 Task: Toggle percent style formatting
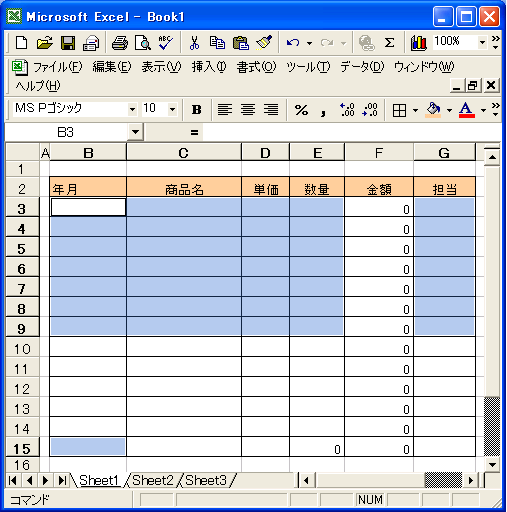[301, 109]
